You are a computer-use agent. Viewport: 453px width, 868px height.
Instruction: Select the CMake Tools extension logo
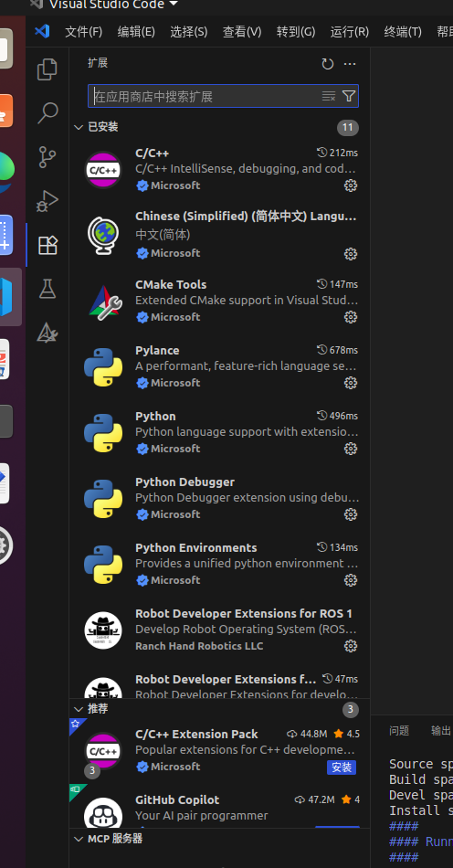[x=103, y=302]
